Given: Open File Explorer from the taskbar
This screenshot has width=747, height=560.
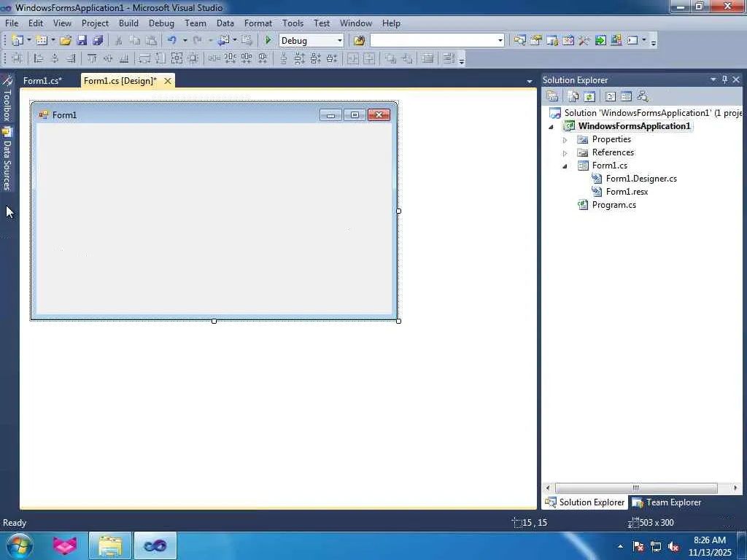Looking at the screenshot, I should (x=110, y=545).
